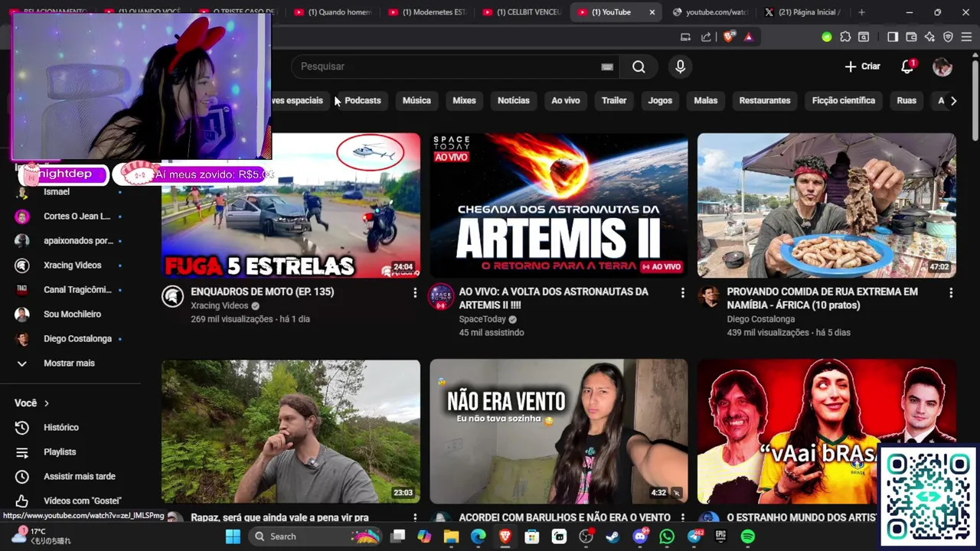Open the Xracing Videos channel avatar
This screenshot has height=551, width=980.
172,296
